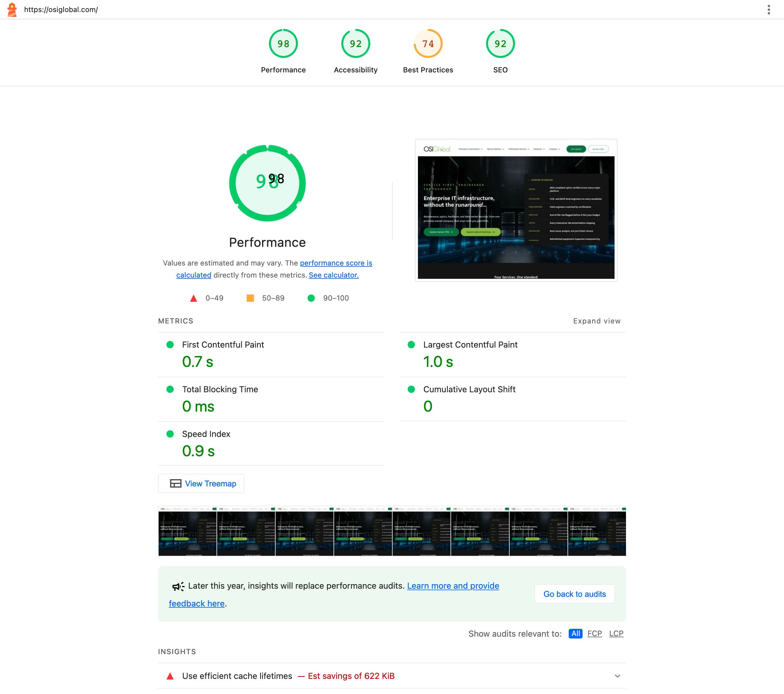Open 'Learn more and provide feedback here' link
784x694 pixels.
pos(334,595)
